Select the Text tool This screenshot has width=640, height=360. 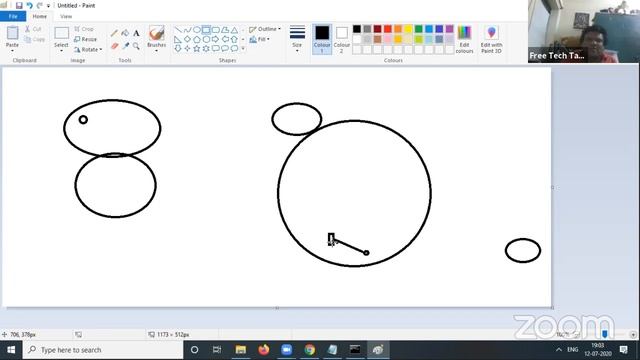[136, 33]
